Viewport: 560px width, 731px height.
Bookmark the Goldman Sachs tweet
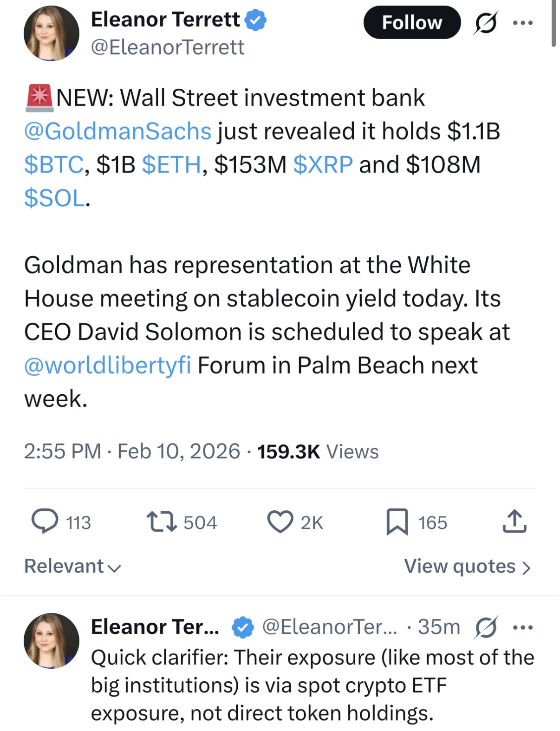pos(397,522)
